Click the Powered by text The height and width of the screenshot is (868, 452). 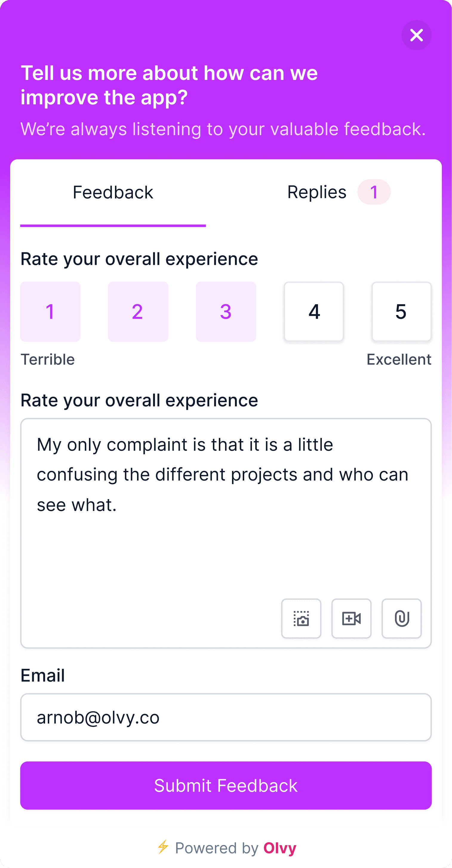tap(217, 848)
